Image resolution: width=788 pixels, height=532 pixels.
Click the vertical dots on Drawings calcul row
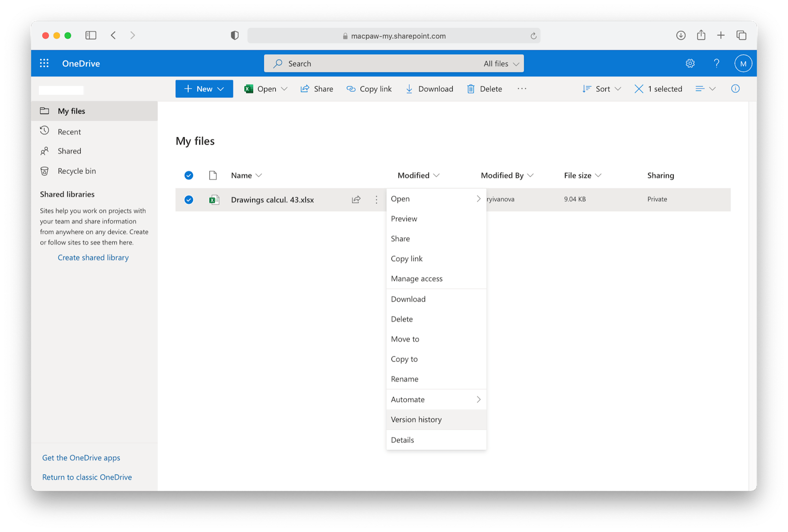tap(376, 199)
